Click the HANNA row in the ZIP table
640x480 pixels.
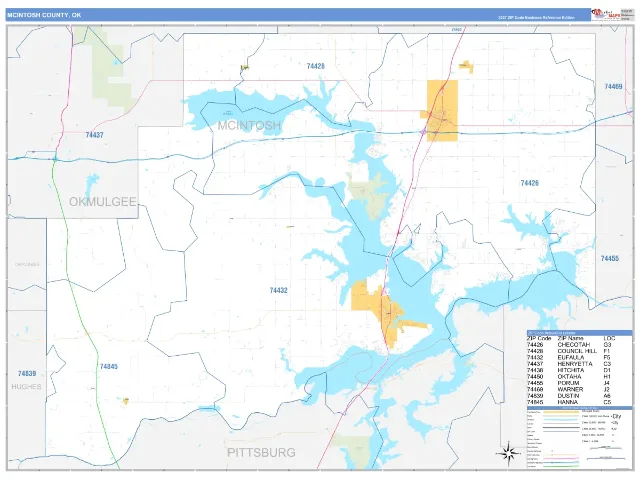579,402
